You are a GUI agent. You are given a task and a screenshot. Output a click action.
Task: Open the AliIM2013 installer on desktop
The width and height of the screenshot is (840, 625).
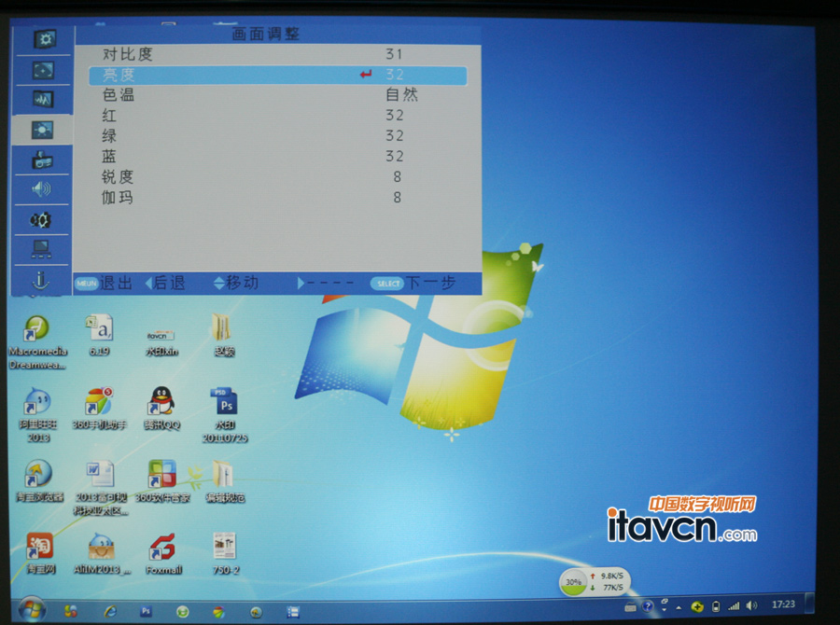tap(102, 553)
